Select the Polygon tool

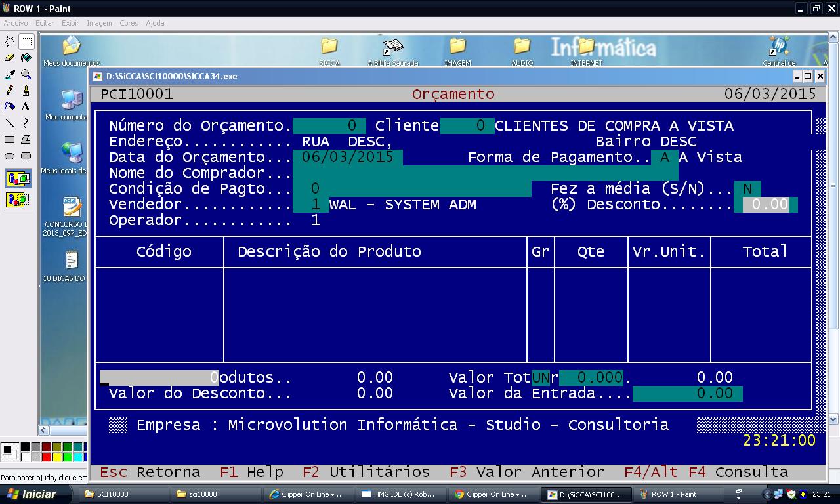[26, 140]
